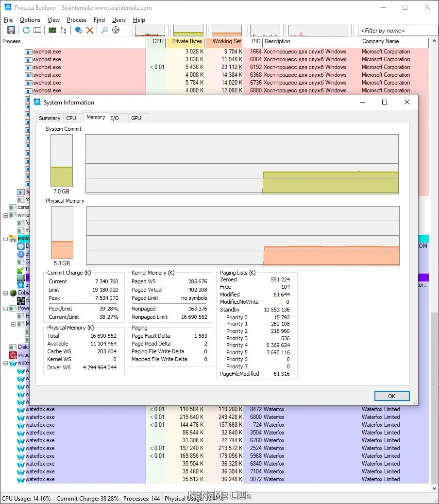The image size is (439, 504).
Task: Collapse the winlogon process tree node
Action: pos(5,215)
